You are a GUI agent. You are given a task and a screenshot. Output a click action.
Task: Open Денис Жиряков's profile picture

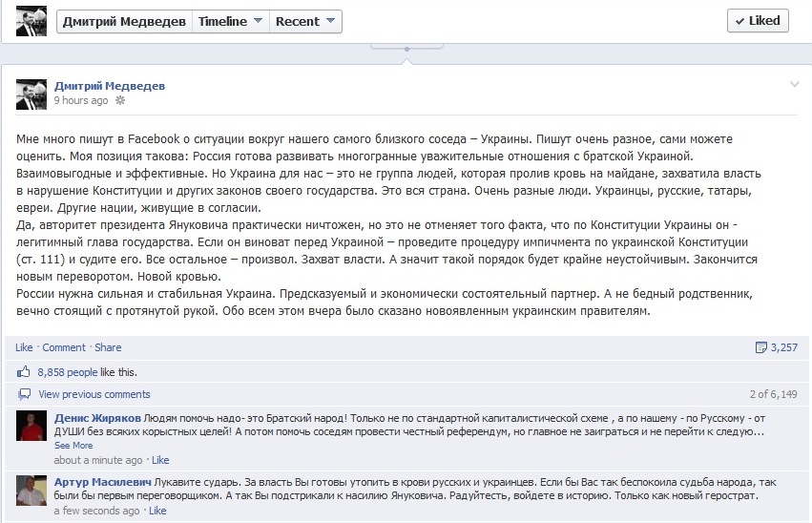(31, 426)
